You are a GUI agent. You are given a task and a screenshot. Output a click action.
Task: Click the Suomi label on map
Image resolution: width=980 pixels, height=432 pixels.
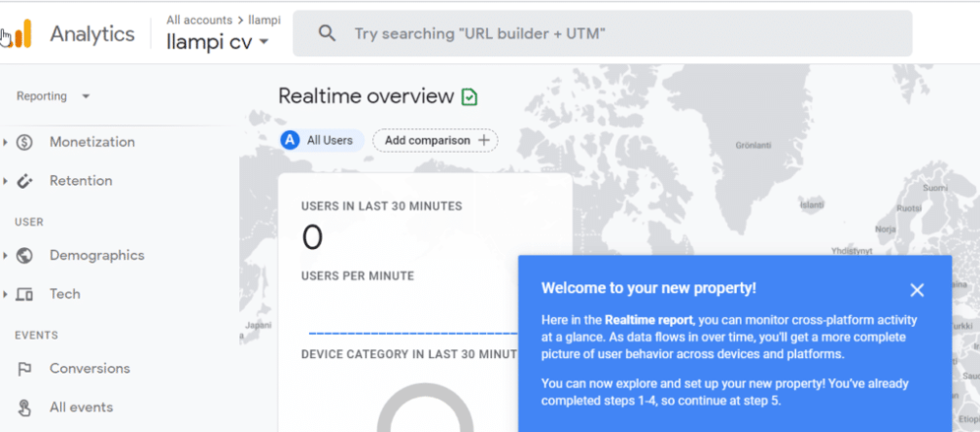[936, 188]
